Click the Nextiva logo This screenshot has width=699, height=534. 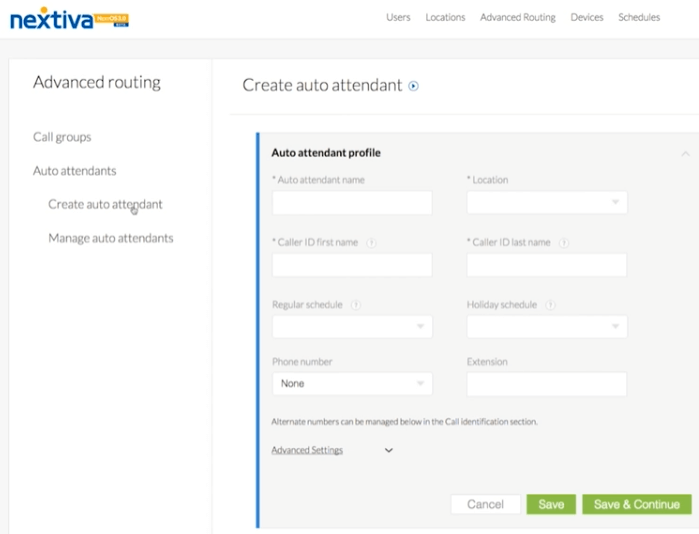pos(69,18)
